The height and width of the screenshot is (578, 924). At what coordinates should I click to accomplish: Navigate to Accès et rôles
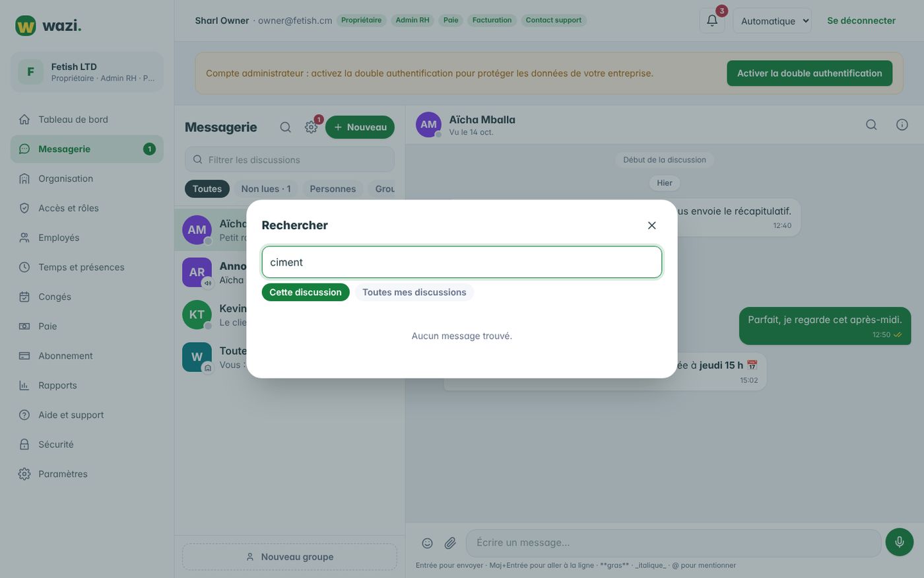pos(87,208)
